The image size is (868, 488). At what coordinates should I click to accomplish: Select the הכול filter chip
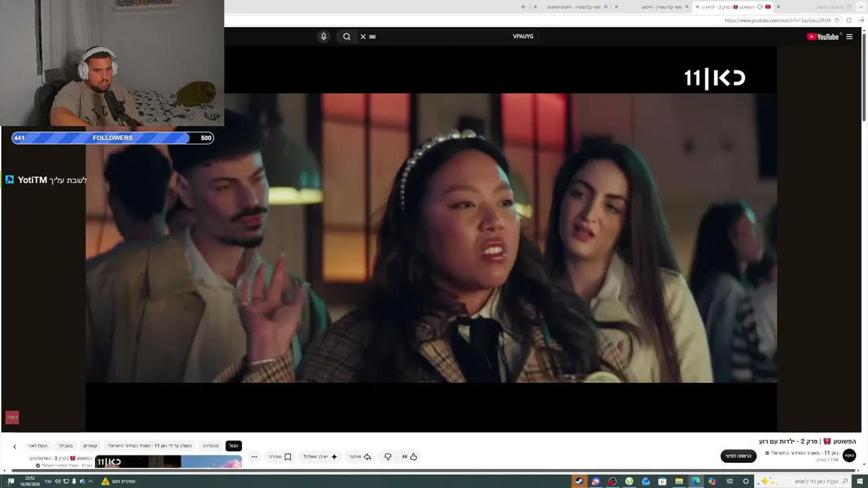233,446
